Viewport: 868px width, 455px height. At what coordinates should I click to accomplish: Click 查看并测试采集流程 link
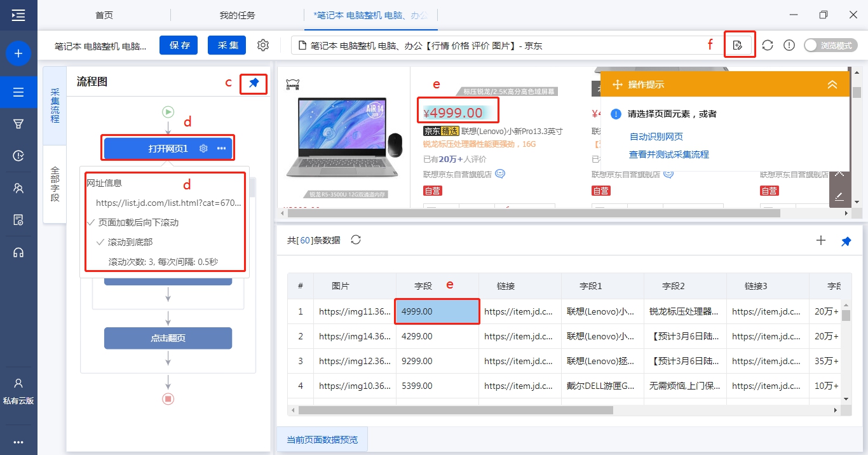(x=669, y=154)
